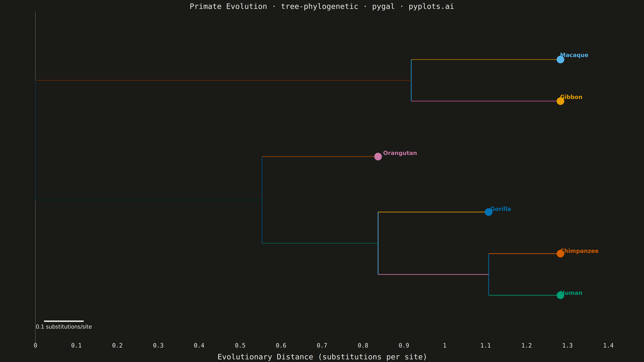
Task: Click the 1.4 x-axis tick label
Action: (x=608, y=346)
